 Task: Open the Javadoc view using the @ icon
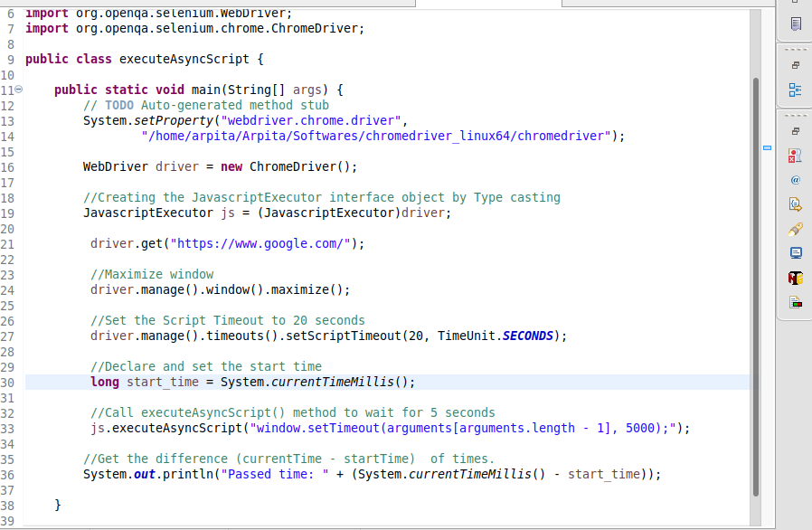coord(795,179)
